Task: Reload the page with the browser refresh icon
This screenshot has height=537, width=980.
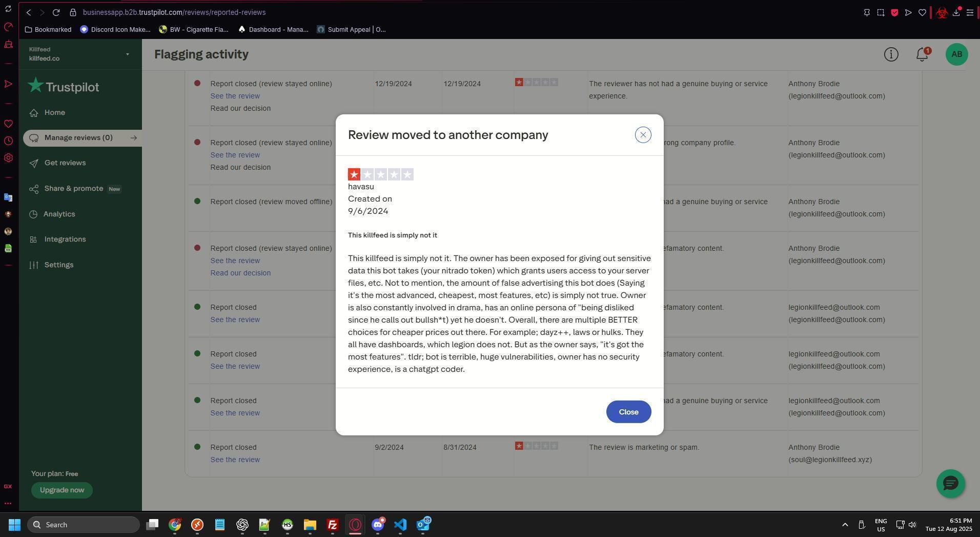Action: tap(56, 12)
